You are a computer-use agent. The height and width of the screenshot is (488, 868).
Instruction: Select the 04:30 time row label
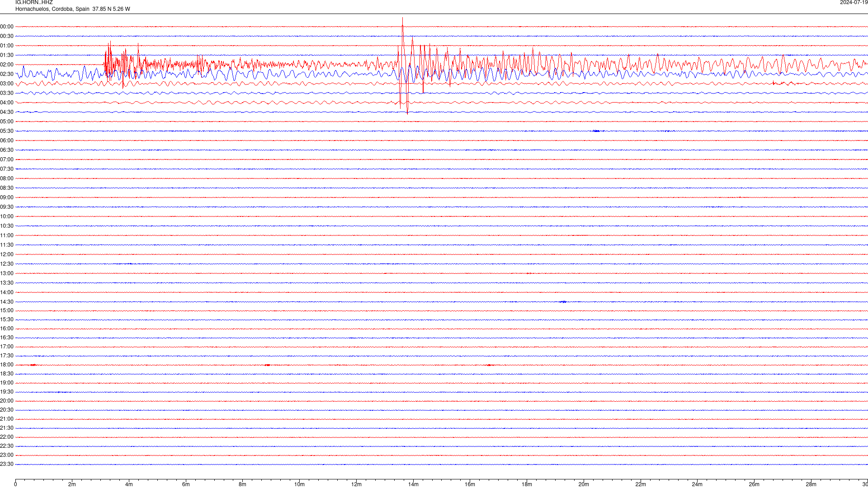point(7,112)
